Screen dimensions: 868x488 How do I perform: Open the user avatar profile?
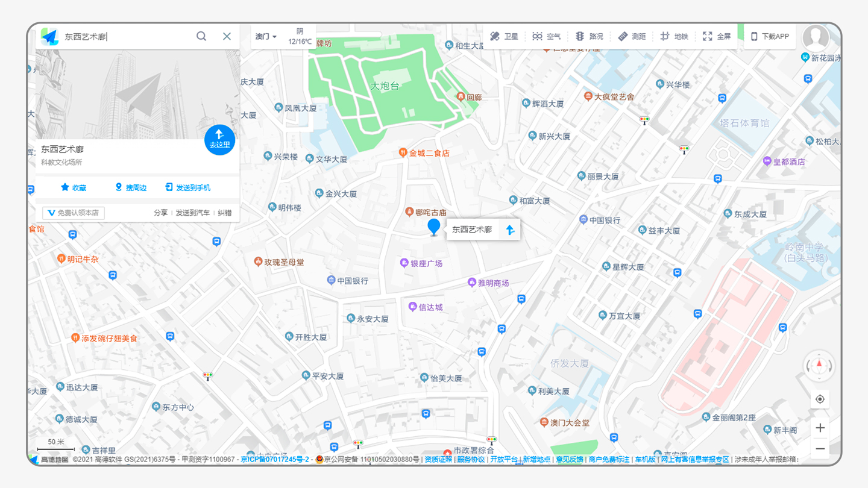tap(816, 38)
